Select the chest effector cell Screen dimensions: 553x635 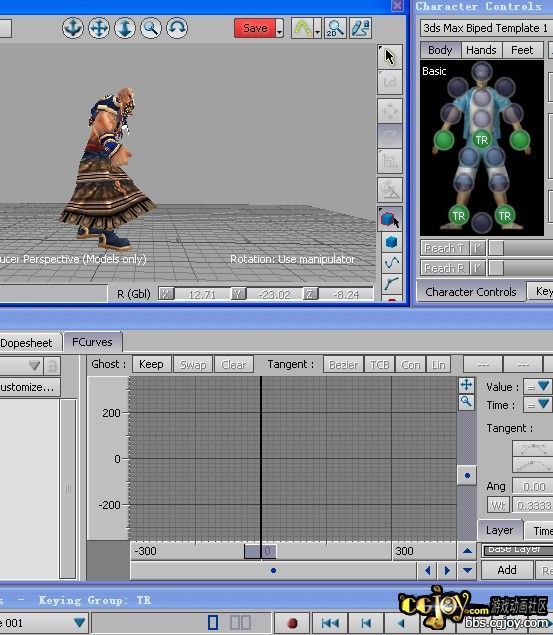(x=482, y=99)
